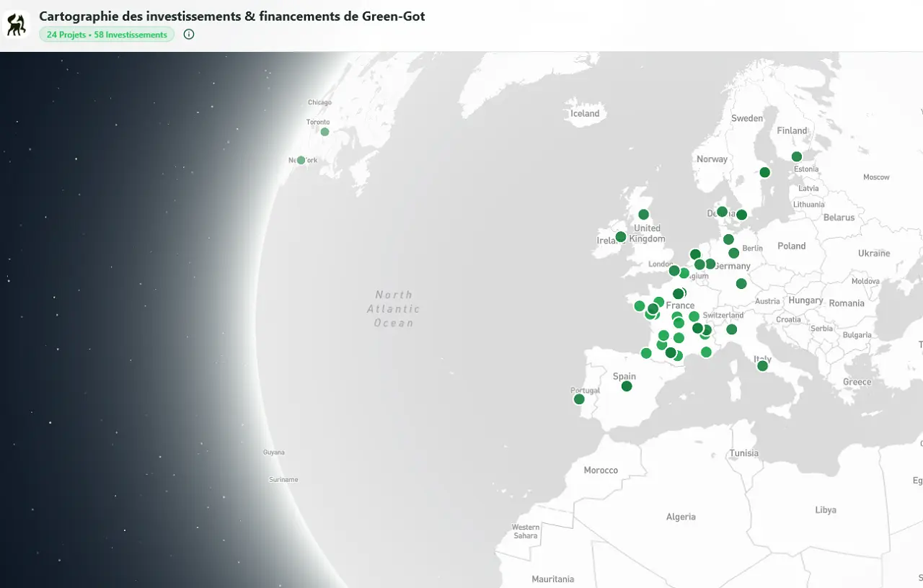Click the marker in northern United Kingdom
The height and width of the screenshot is (588, 923).
click(x=642, y=214)
